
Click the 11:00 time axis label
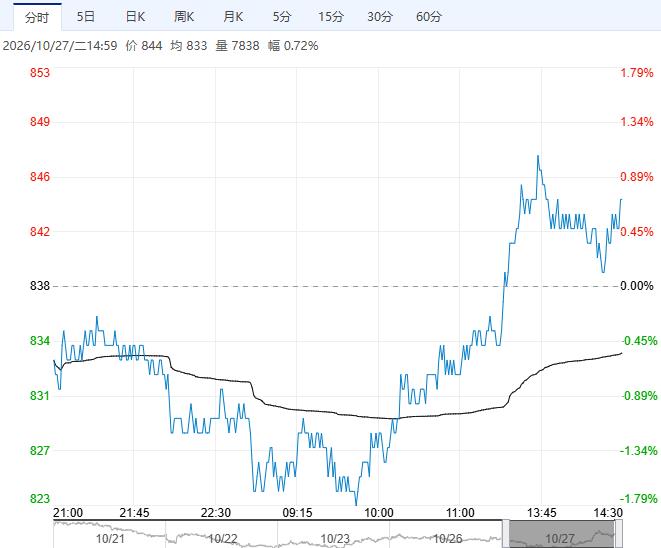(x=460, y=513)
